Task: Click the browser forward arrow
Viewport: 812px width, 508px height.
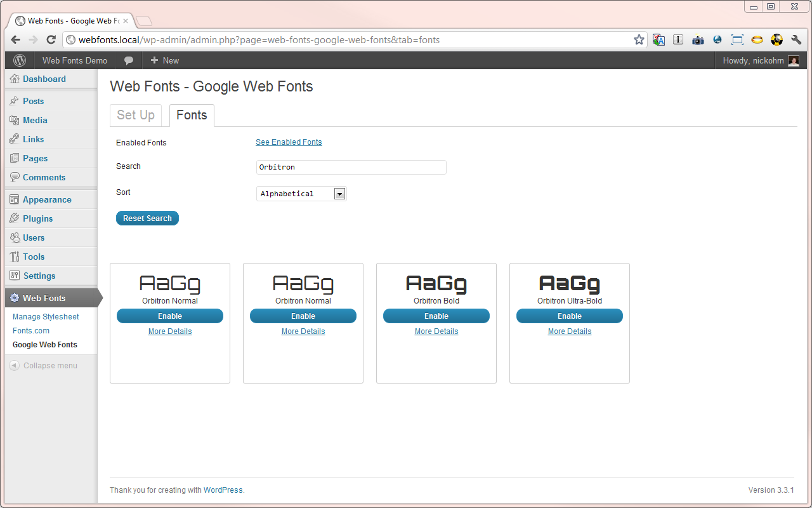Action: tap(34, 40)
